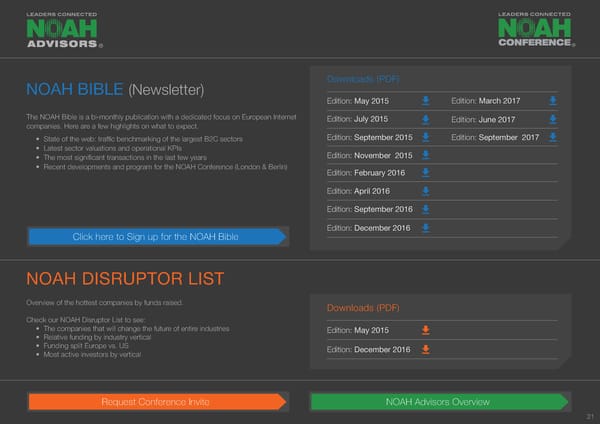This screenshot has width=600, height=424.
Task: Click the NOAH Advisors logo
Action: [63, 30]
